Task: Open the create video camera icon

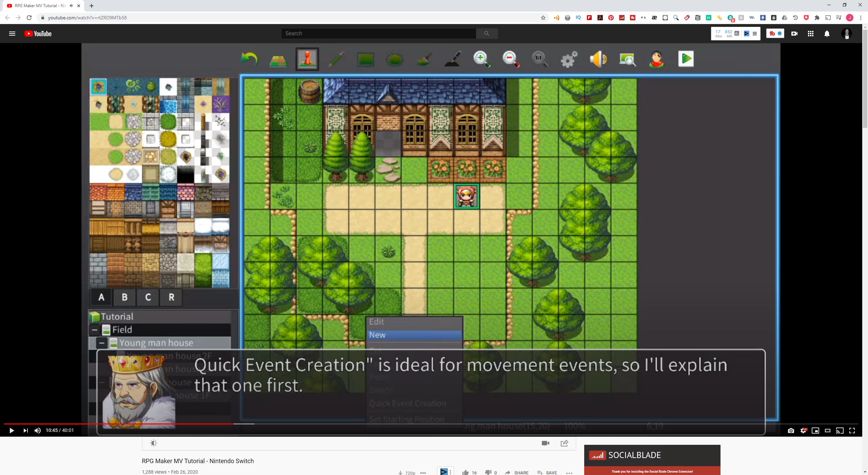Action: coord(794,34)
